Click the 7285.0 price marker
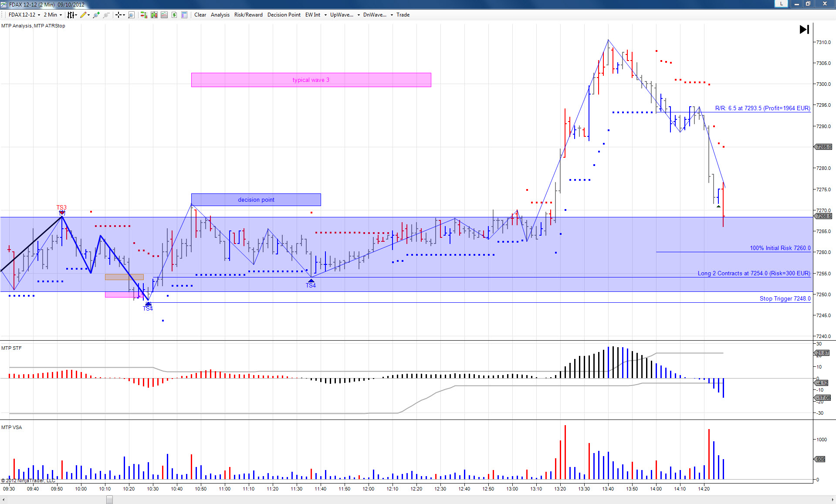836x504 pixels. pos(823,147)
